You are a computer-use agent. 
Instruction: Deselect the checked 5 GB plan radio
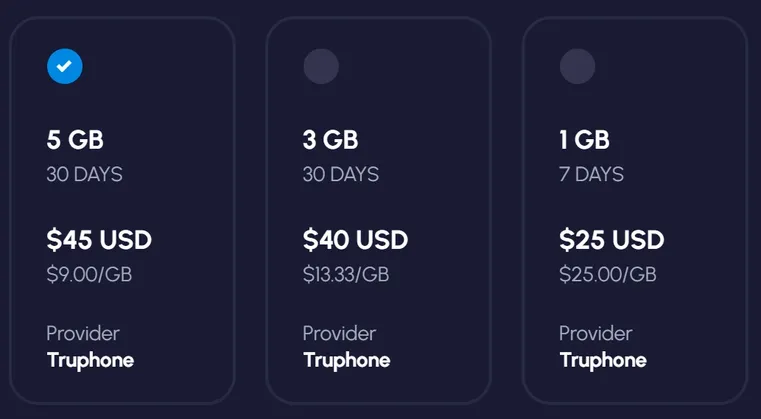[65, 66]
